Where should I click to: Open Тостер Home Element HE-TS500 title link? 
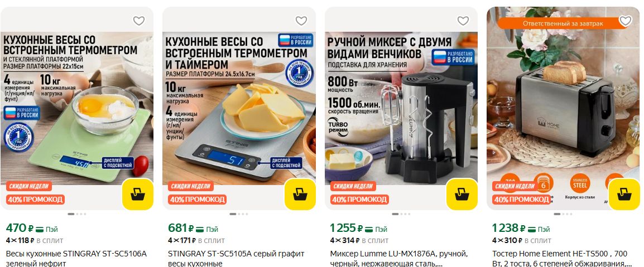[561, 259]
